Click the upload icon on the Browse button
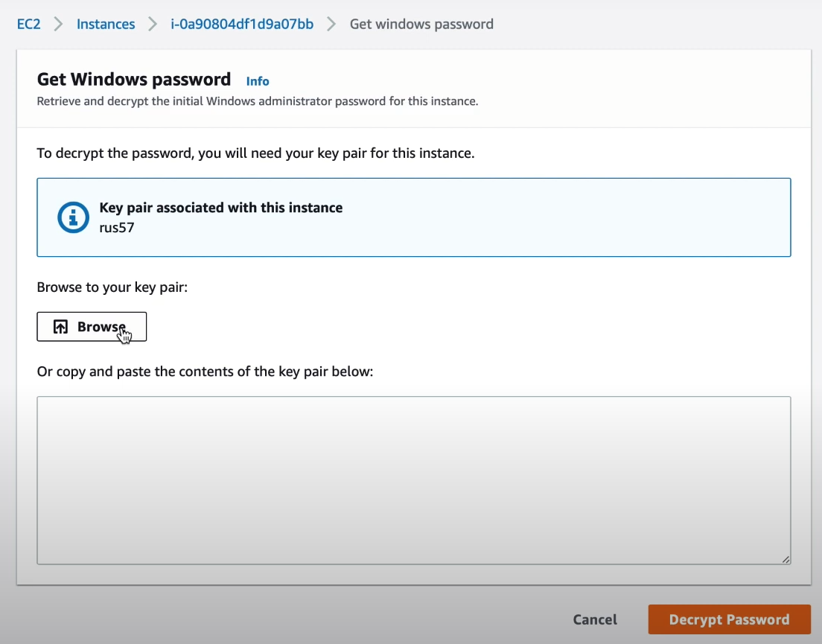Screen dimensions: 822x644 (x=61, y=327)
